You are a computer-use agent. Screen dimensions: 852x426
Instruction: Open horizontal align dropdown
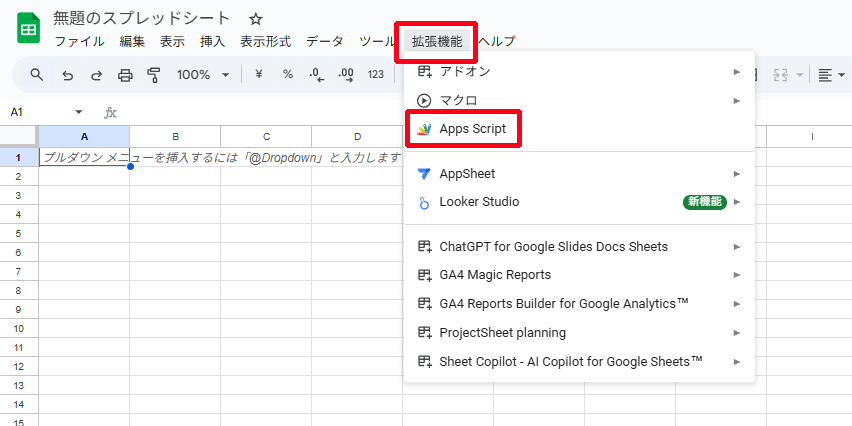(831, 75)
